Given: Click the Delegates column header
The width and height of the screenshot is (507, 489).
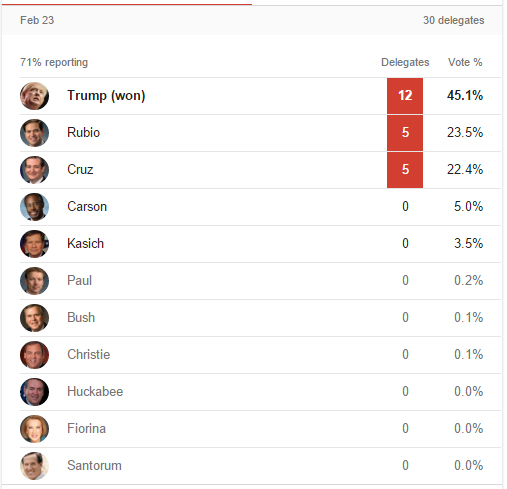Looking at the screenshot, I should [405, 62].
